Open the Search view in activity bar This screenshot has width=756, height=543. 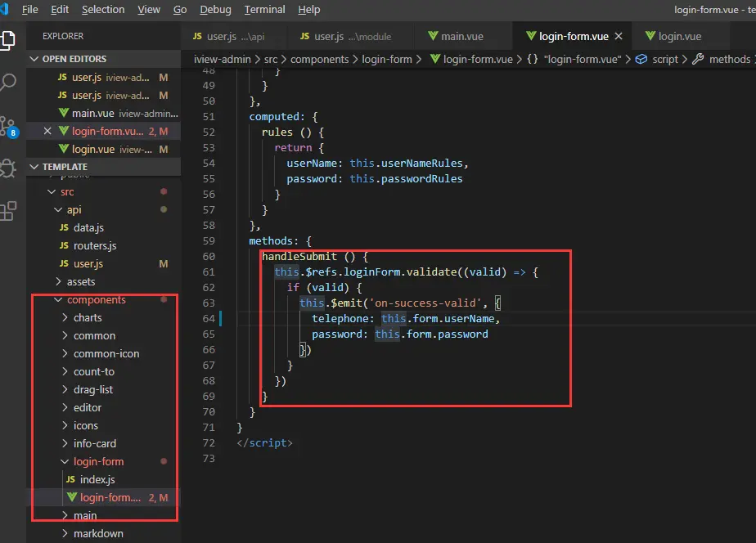click(x=8, y=83)
